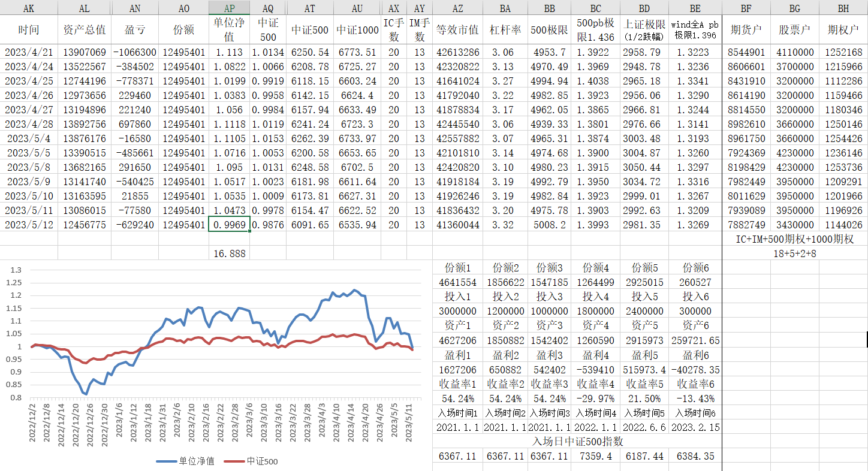Viewport: 868px width, 471px height.
Task: Click the 资产总值 header cell
Action: click(x=85, y=30)
